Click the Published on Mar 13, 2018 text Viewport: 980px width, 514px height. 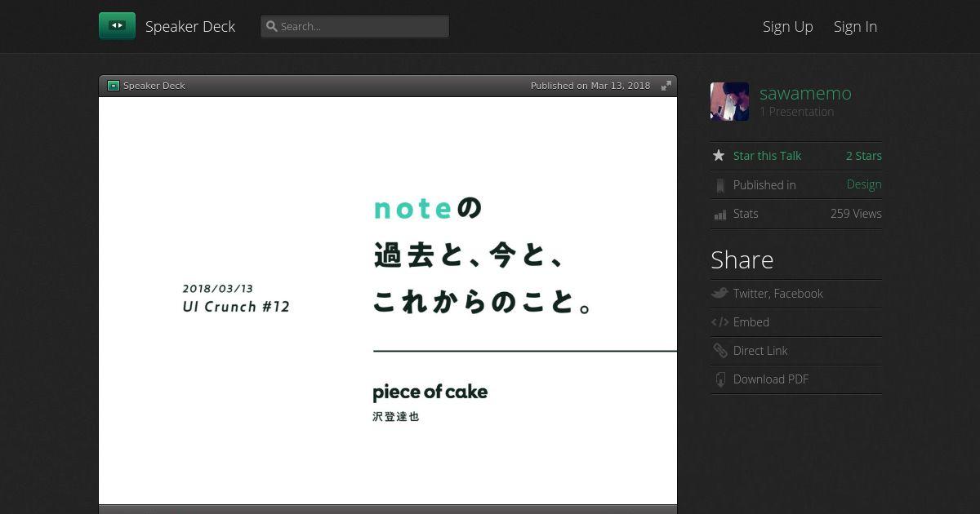[590, 86]
